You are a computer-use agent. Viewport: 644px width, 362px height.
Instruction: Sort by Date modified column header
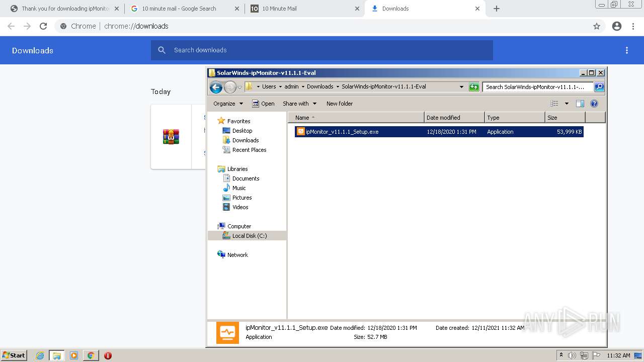click(455, 118)
